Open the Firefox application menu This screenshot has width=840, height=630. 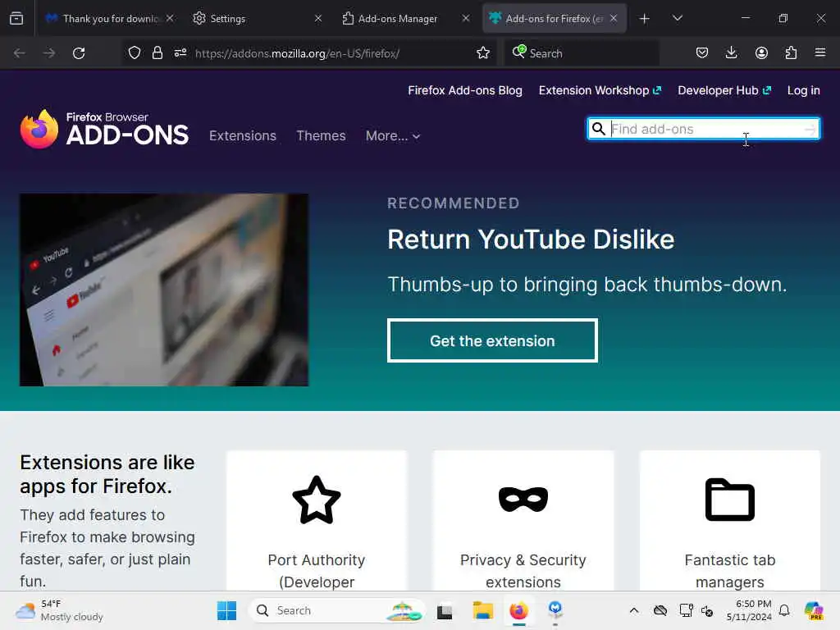(819, 52)
